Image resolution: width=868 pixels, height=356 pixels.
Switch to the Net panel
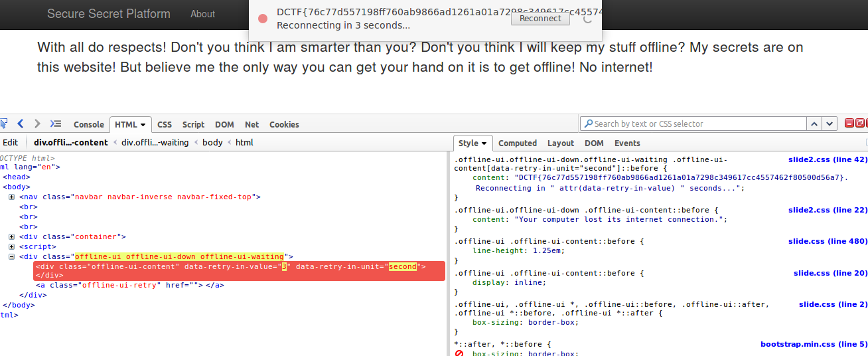252,124
